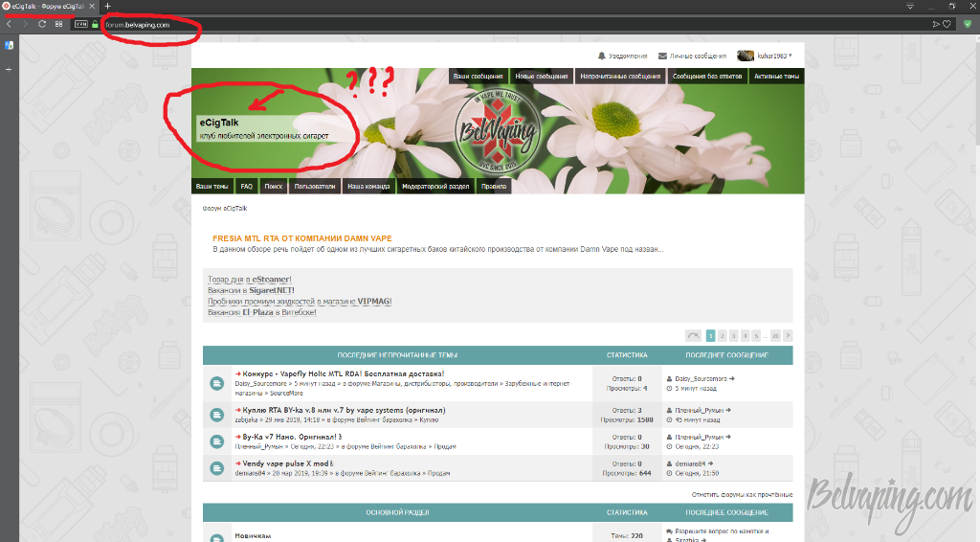Open the translator sidebar icon

click(9, 45)
